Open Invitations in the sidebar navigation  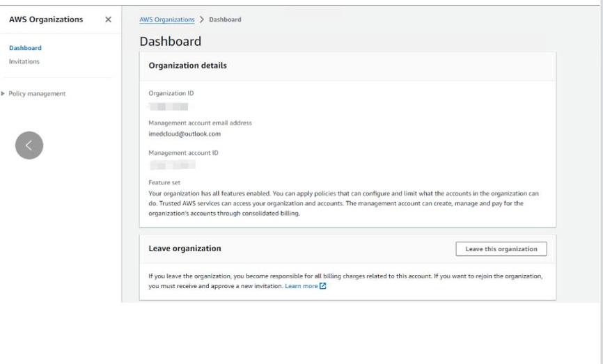[x=24, y=61]
